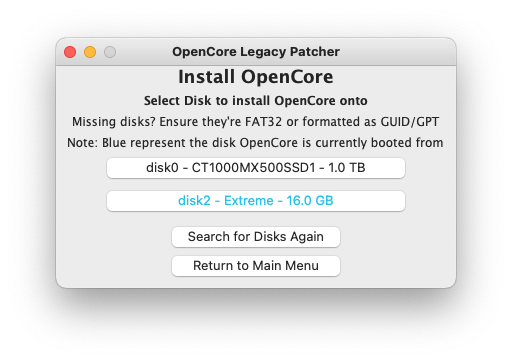
Task: Click the Install OpenCore heading
Action: pos(256,77)
